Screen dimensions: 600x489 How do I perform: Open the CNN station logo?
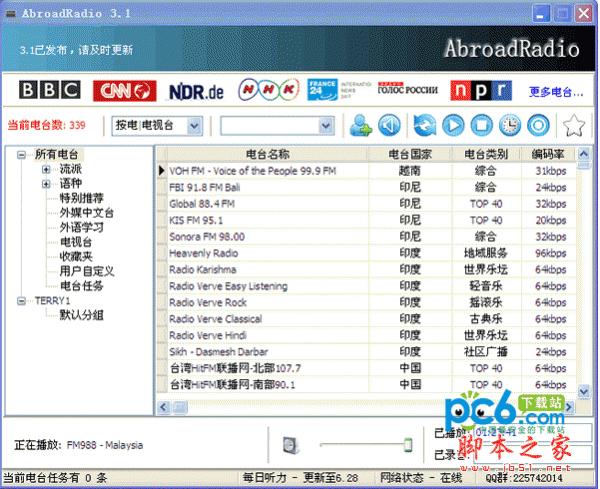tap(124, 91)
